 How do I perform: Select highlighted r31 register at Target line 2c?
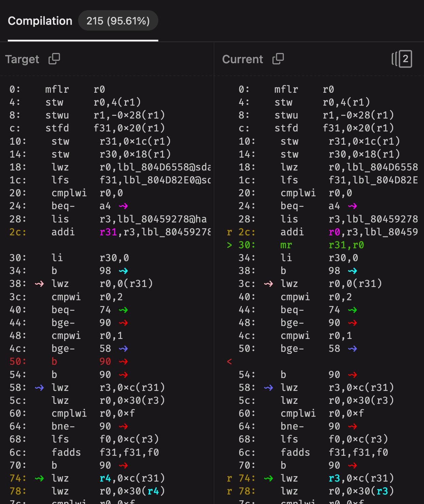pos(108,232)
